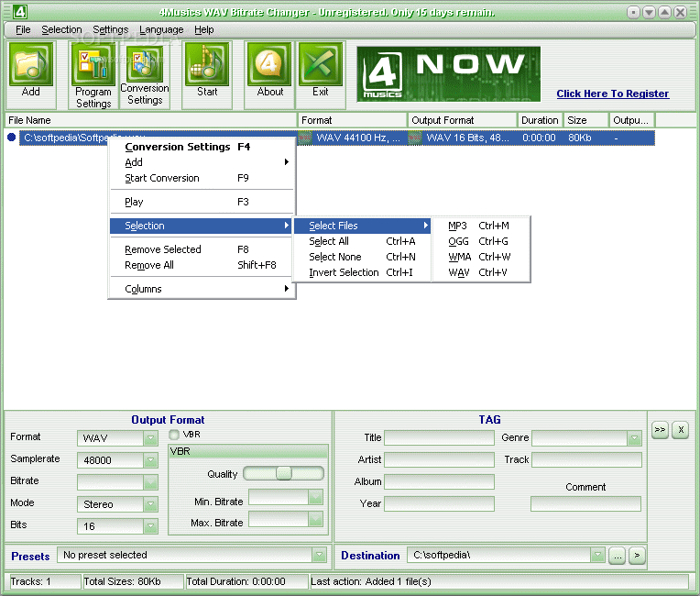The width and height of the screenshot is (700, 596).
Task: Expand the Add submenu in context menu
Action: coord(202,162)
